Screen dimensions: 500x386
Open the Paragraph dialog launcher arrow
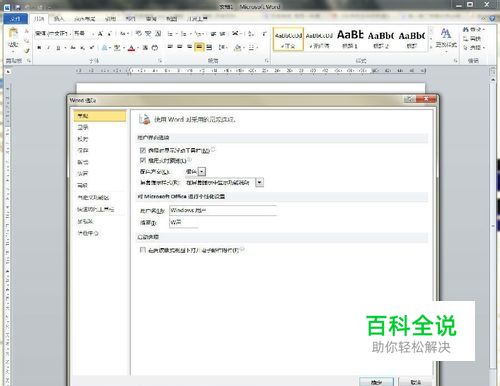coord(267,61)
